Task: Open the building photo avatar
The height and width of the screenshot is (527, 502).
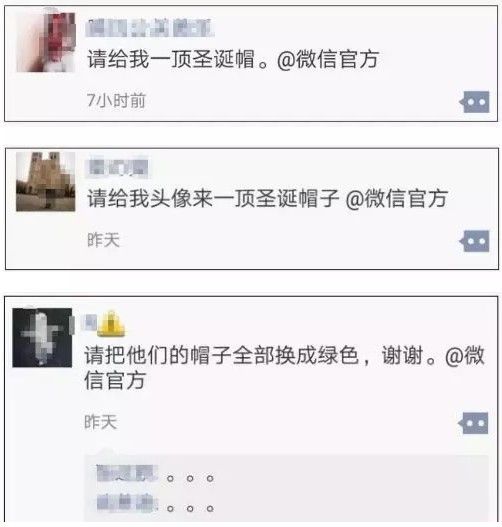Action: tap(46, 181)
